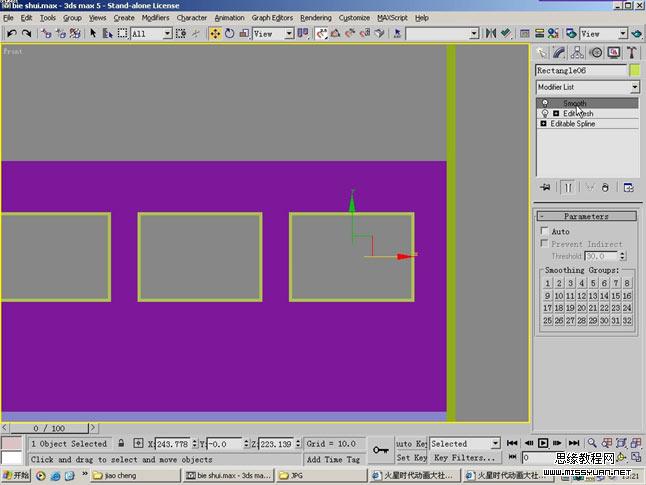Screen dimensions: 646x485
Task: Select the Select Object arrow tool
Action: (93, 33)
